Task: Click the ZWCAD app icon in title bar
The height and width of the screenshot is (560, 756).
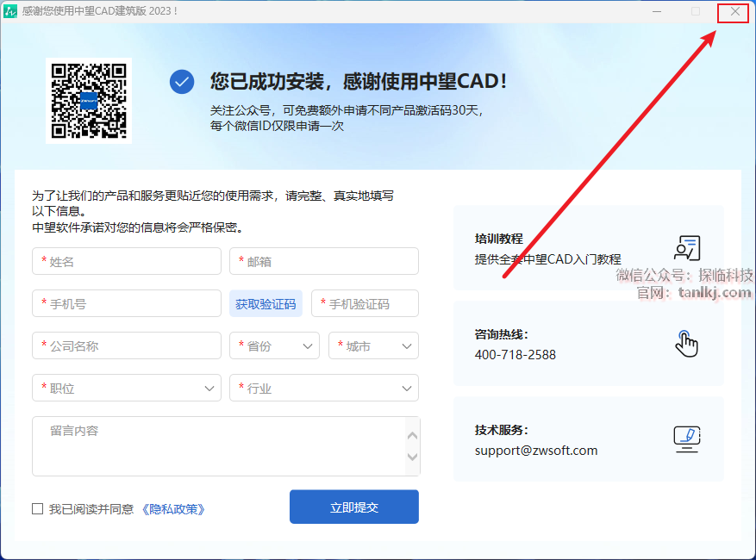Action: point(9,11)
